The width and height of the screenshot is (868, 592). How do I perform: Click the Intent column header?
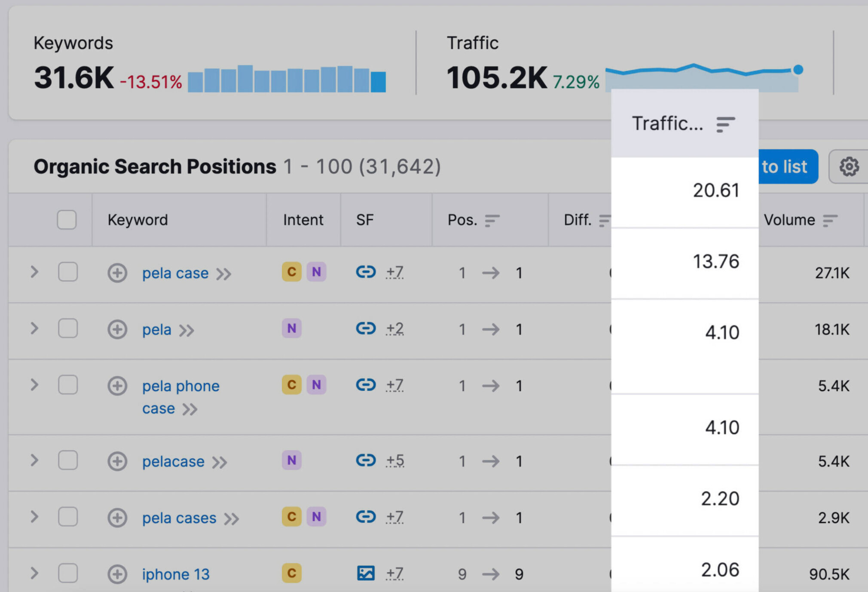(303, 220)
